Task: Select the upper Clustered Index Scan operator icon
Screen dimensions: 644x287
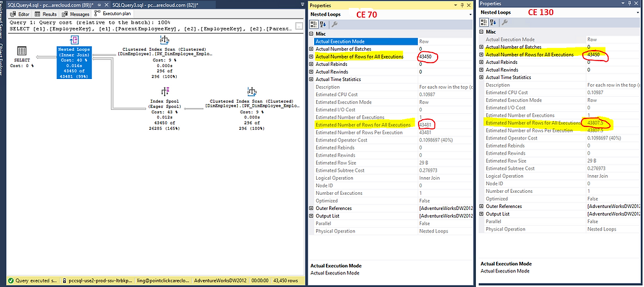Action: pos(164,40)
